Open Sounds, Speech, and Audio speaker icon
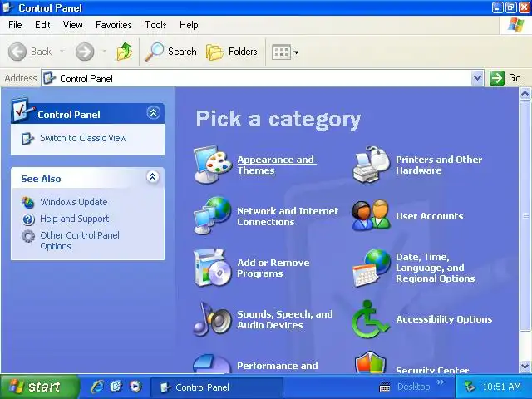Screen dimensions: 532x399 213,319
